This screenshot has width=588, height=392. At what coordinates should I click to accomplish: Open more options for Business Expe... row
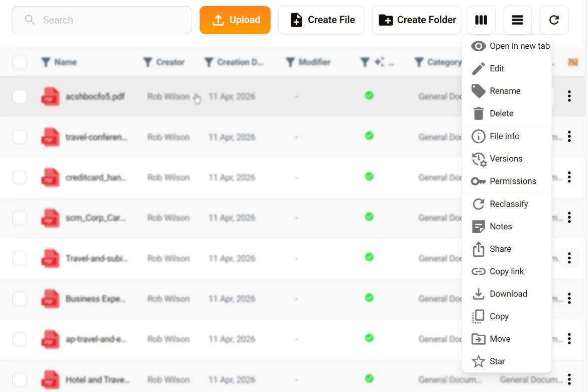[x=569, y=298]
